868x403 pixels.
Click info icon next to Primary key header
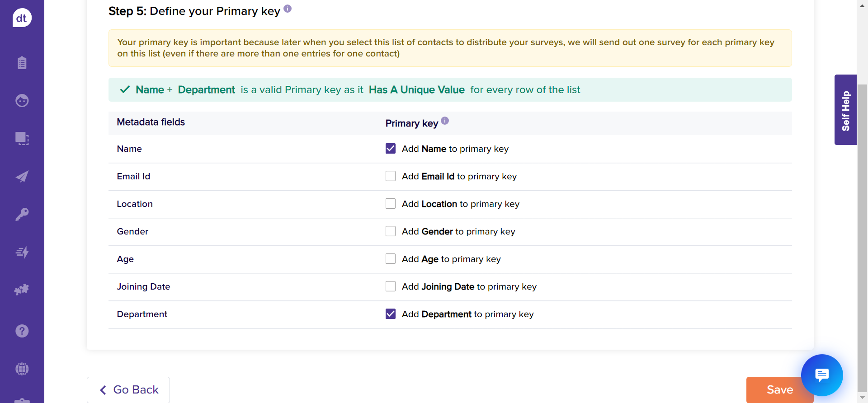click(445, 121)
